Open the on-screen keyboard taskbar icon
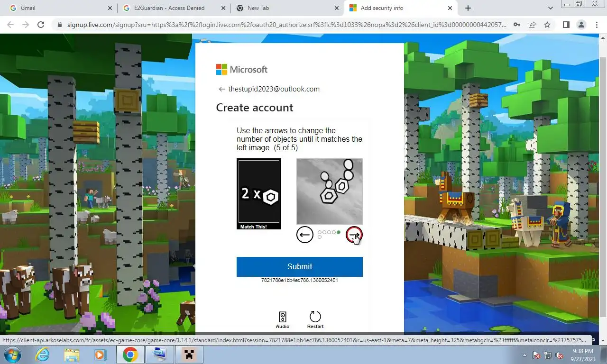Screen dimensions: 607x364 coord(159,355)
